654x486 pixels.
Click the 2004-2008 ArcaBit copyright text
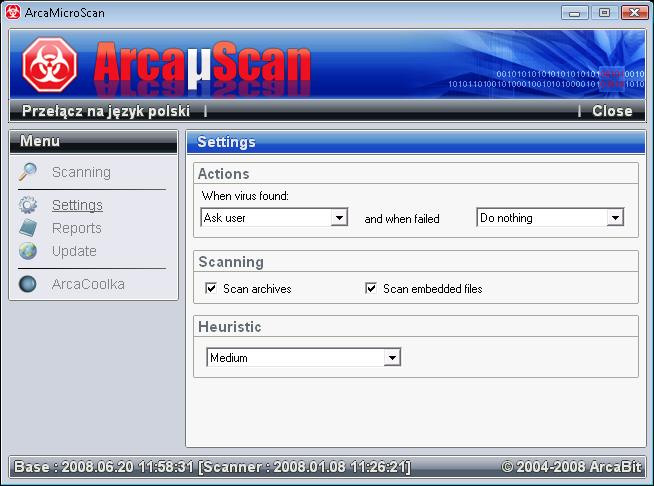[571, 466]
